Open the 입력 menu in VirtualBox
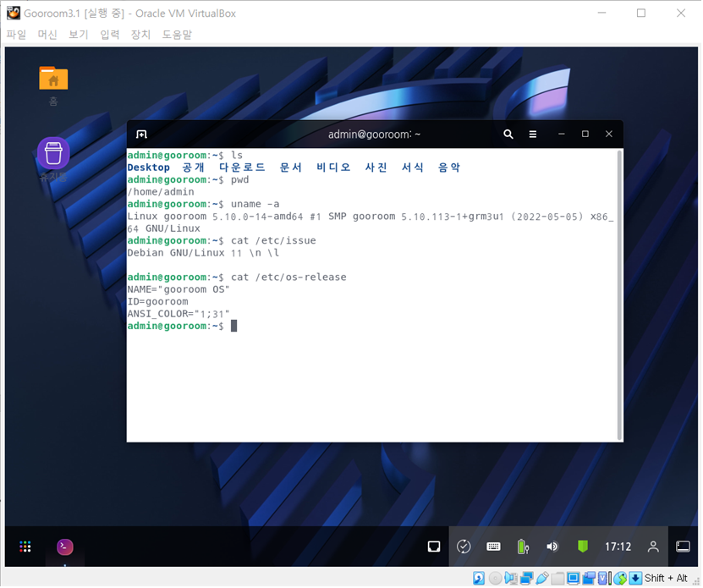This screenshot has height=588, width=703. click(110, 35)
